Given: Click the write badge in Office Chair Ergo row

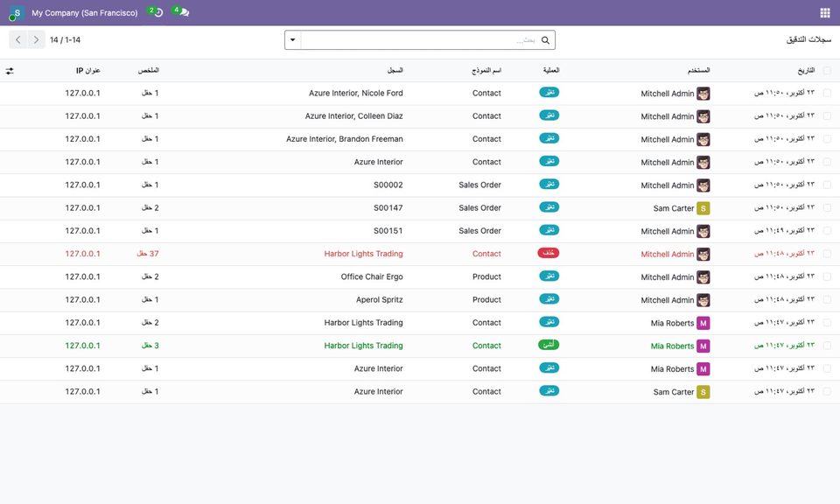Looking at the screenshot, I should point(549,276).
